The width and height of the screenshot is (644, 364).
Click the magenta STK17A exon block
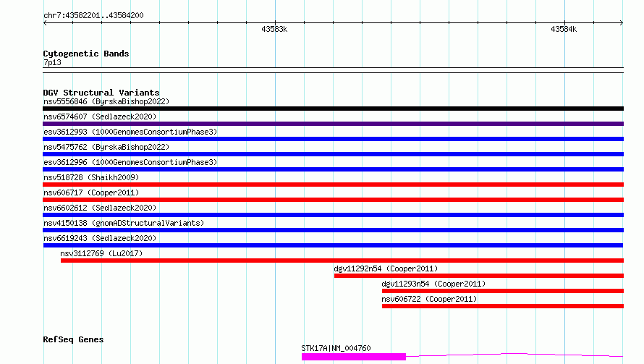click(354, 357)
